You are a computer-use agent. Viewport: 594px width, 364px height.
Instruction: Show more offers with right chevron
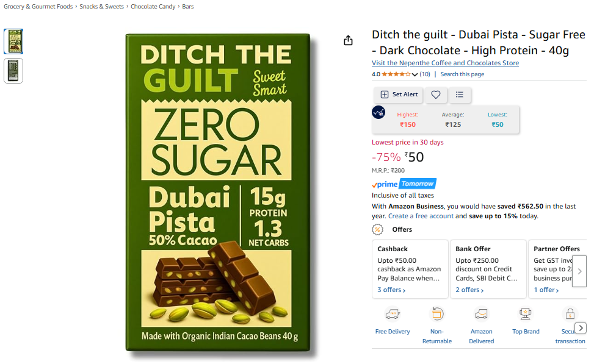click(579, 271)
